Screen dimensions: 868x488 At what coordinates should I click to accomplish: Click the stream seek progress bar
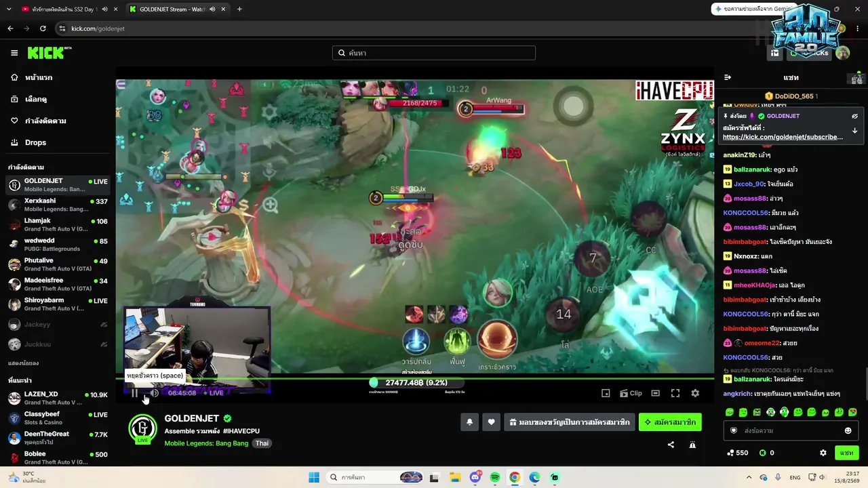[x=415, y=378]
